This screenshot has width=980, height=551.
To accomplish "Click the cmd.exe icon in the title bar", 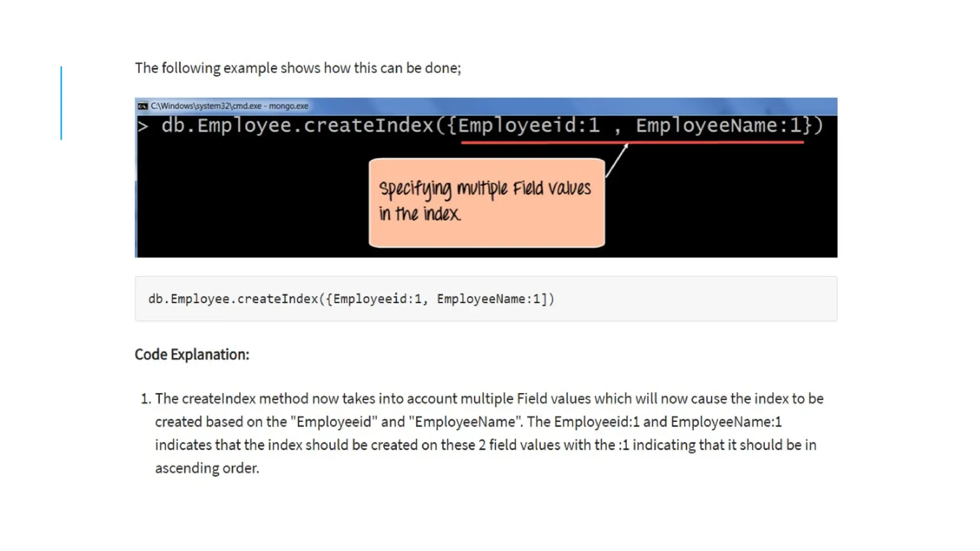I will [x=143, y=106].
